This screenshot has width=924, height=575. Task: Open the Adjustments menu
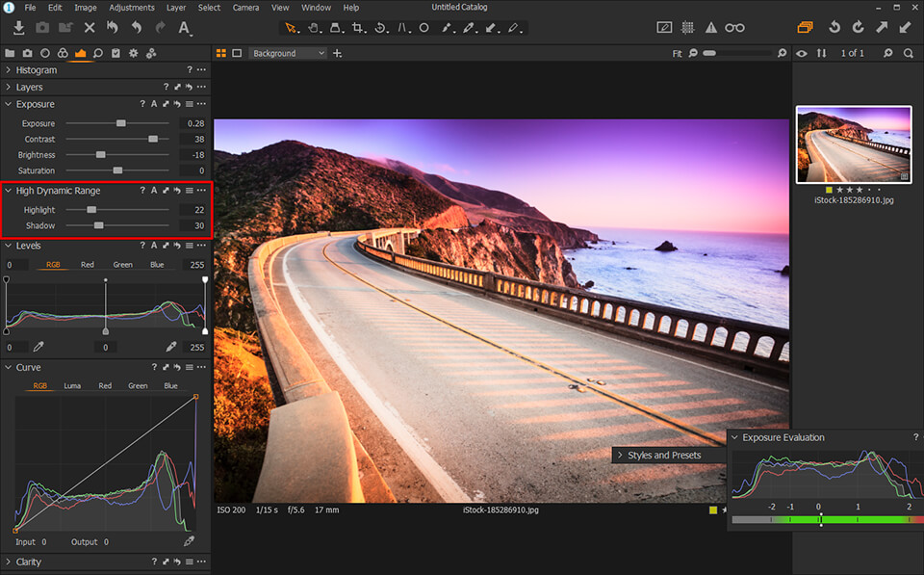click(132, 7)
